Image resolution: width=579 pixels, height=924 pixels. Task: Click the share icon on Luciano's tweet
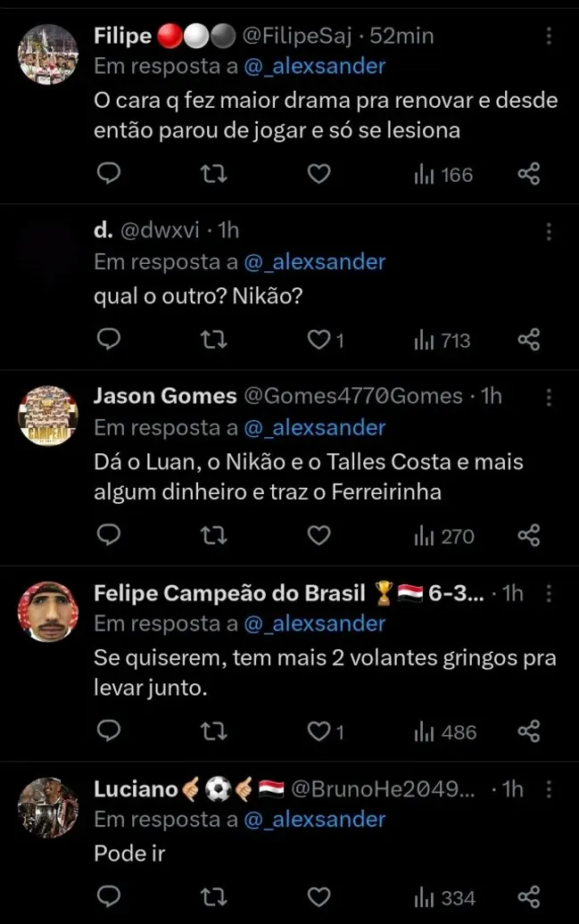pyautogui.click(x=529, y=897)
